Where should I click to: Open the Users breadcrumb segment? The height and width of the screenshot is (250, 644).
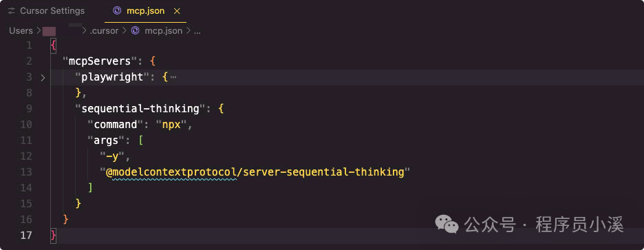pos(21,31)
